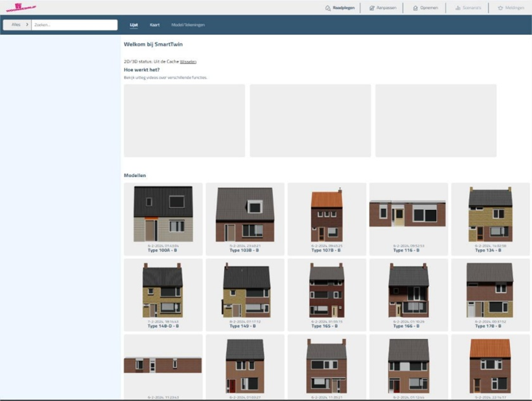The image size is (532, 401).
Task: Open the Kaart tab
Action: [155, 25]
